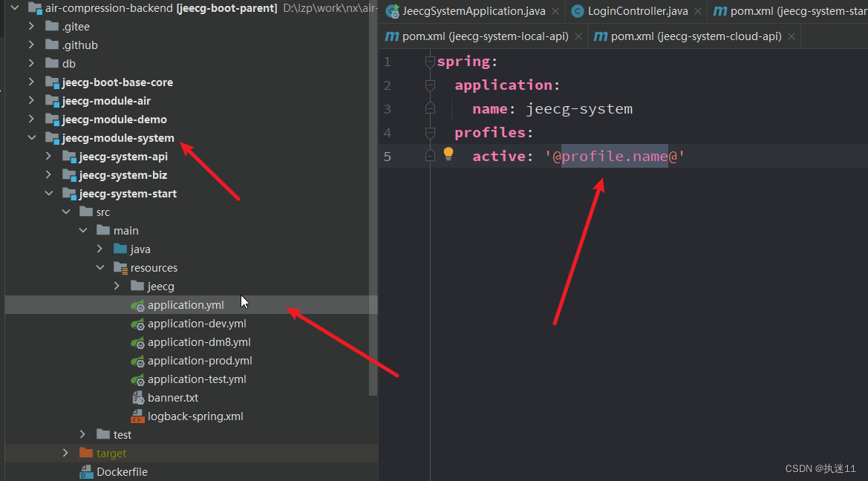Collapse the src folder
This screenshot has width=868, height=481.
(66, 212)
